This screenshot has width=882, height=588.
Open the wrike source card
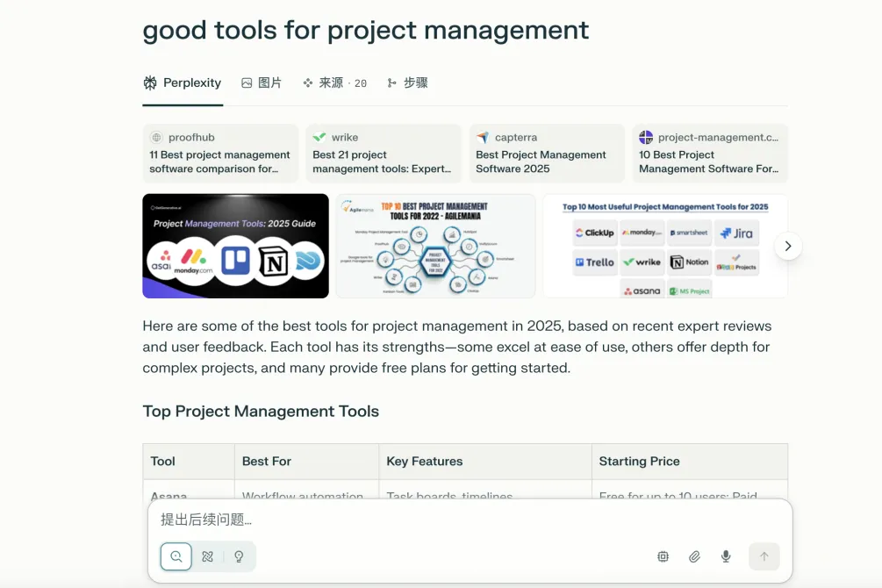(384, 153)
